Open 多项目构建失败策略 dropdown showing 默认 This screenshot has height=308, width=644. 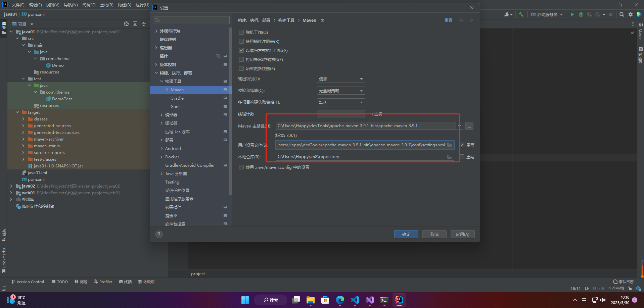pos(341,102)
